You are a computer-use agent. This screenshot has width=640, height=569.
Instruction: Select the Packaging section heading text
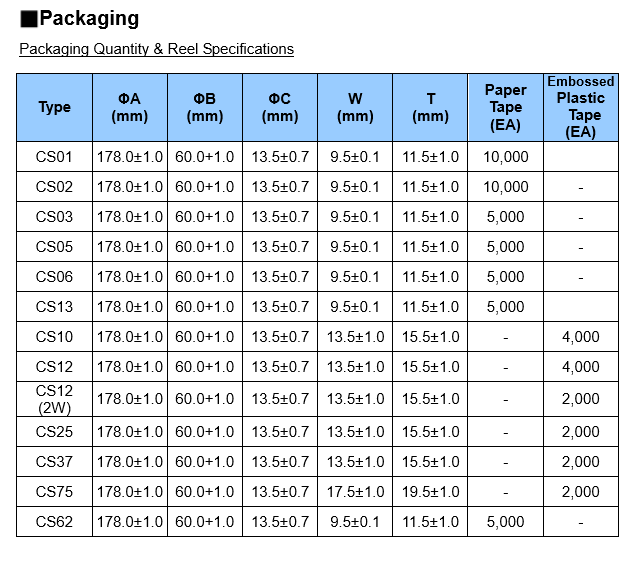[89, 19]
